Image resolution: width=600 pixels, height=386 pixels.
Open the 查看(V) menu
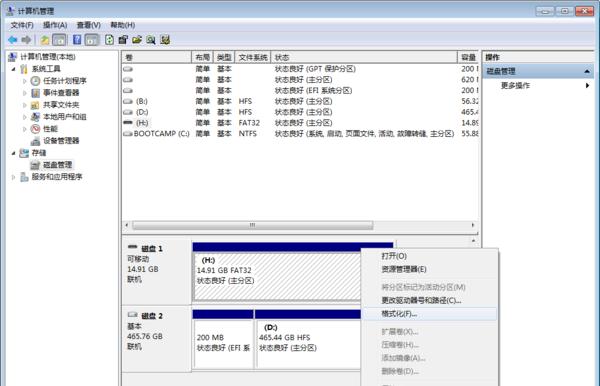(88, 25)
